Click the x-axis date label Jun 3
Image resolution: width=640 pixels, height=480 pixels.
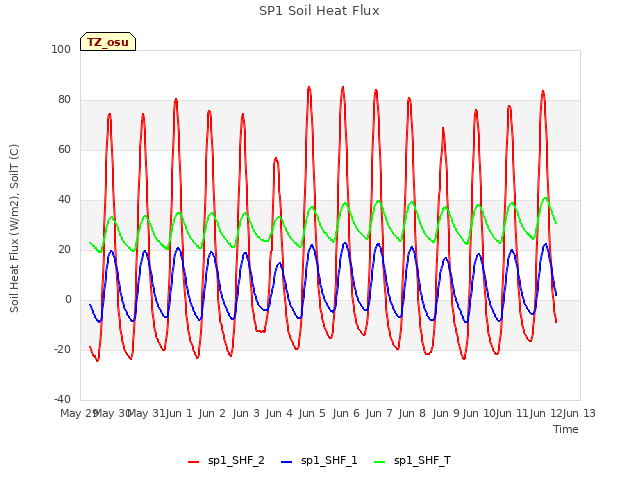pyautogui.click(x=246, y=413)
